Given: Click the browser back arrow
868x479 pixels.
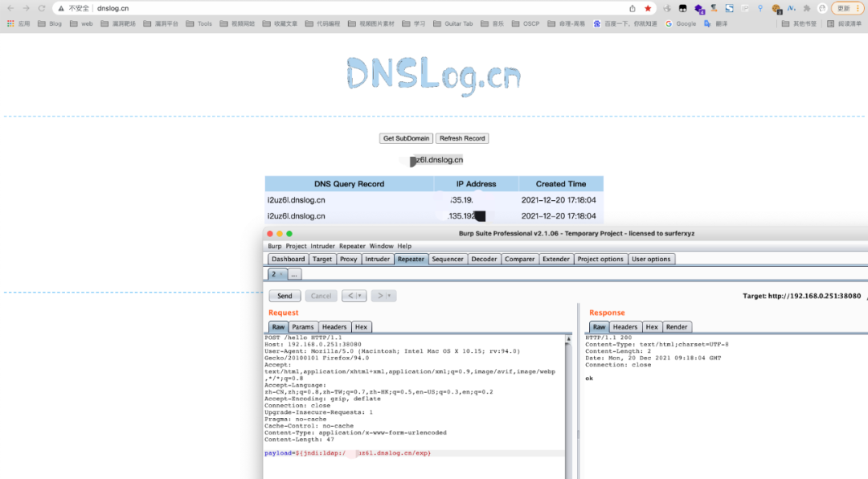Looking at the screenshot, I should coord(10,8).
